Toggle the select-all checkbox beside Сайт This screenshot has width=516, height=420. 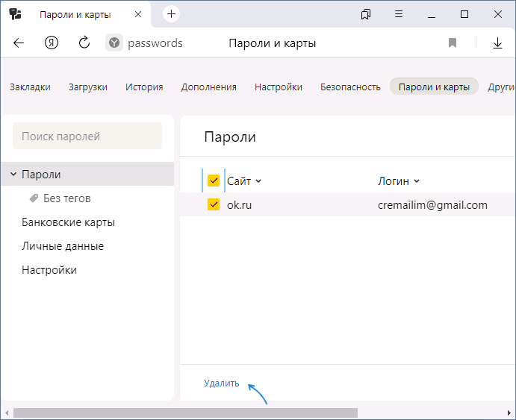click(214, 181)
